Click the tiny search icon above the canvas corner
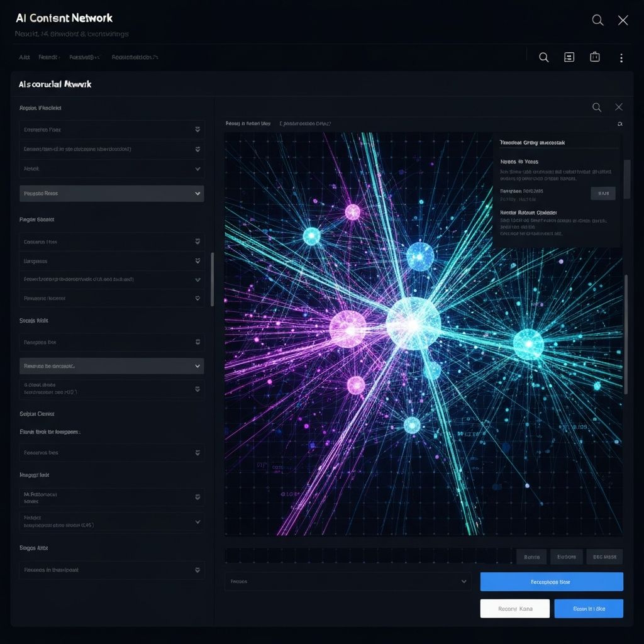 620,123
